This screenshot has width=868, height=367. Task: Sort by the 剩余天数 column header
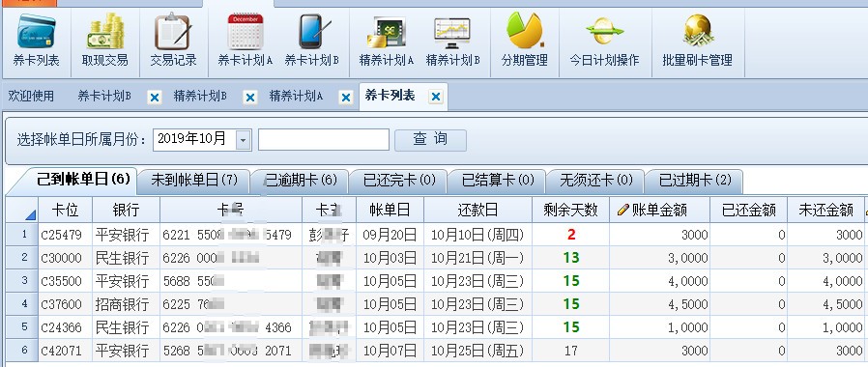coord(570,210)
